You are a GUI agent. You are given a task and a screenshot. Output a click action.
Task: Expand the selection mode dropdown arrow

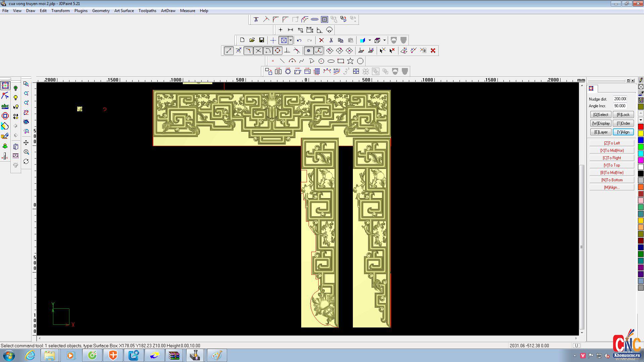tap(290, 41)
